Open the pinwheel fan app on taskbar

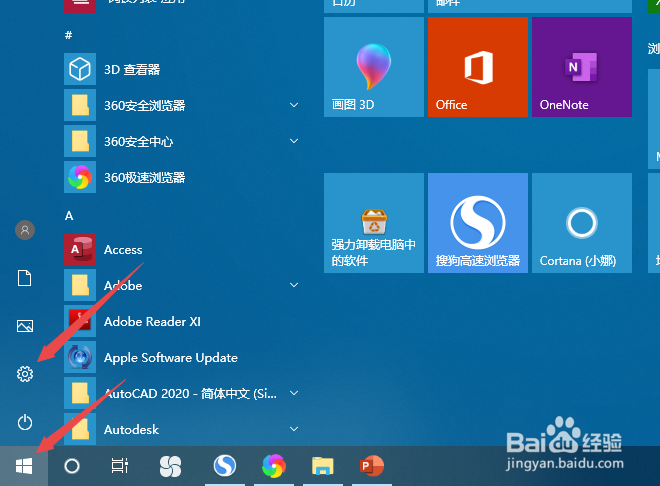tap(170, 466)
